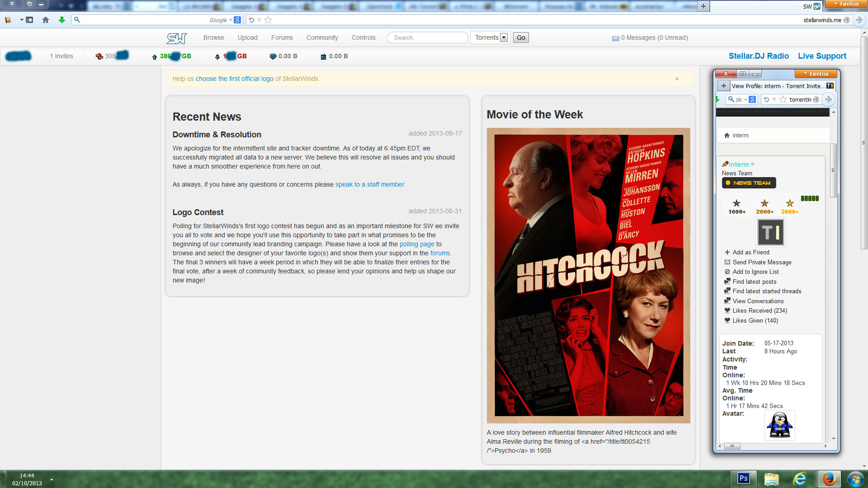Open the Windows Start orb

(x=855, y=479)
